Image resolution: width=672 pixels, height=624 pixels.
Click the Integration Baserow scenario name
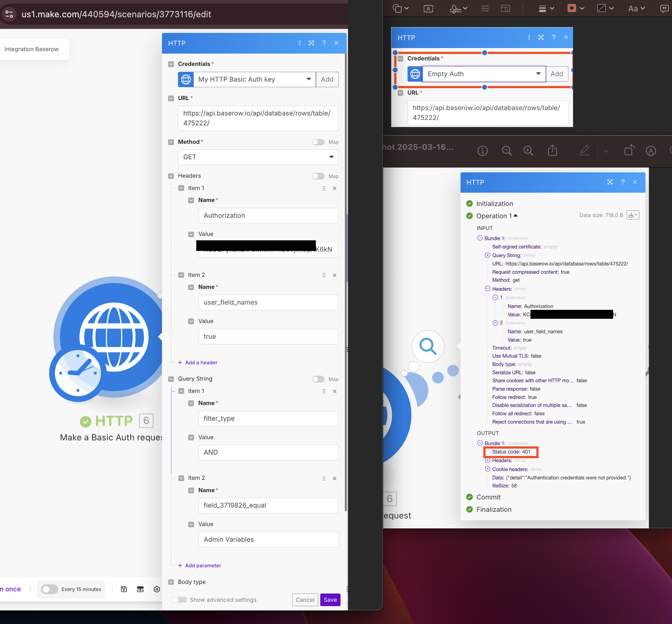point(31,49)
